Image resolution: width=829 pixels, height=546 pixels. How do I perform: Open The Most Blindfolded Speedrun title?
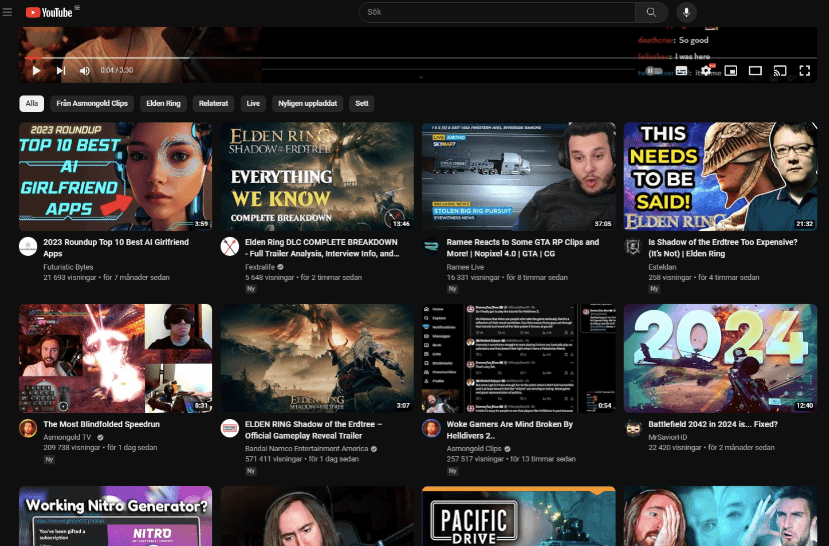pos(102,424)
